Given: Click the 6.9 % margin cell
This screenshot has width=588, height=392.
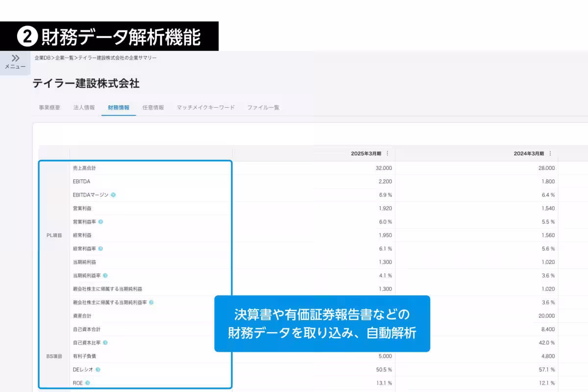Looking at the screenshot, I should [385, 195].
